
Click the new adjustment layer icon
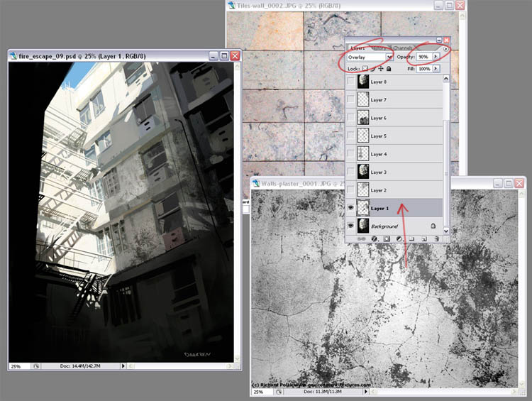[399, 239]
